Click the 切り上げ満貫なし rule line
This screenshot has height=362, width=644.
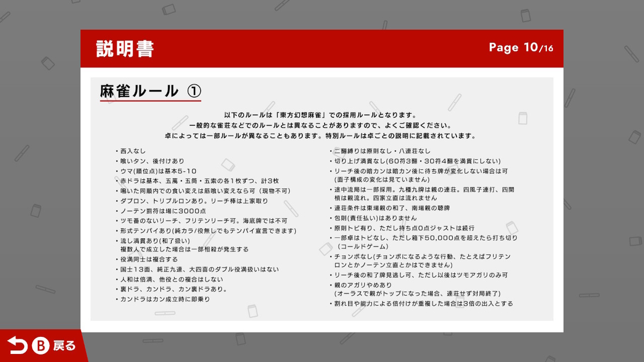click(x=414, y=161)
